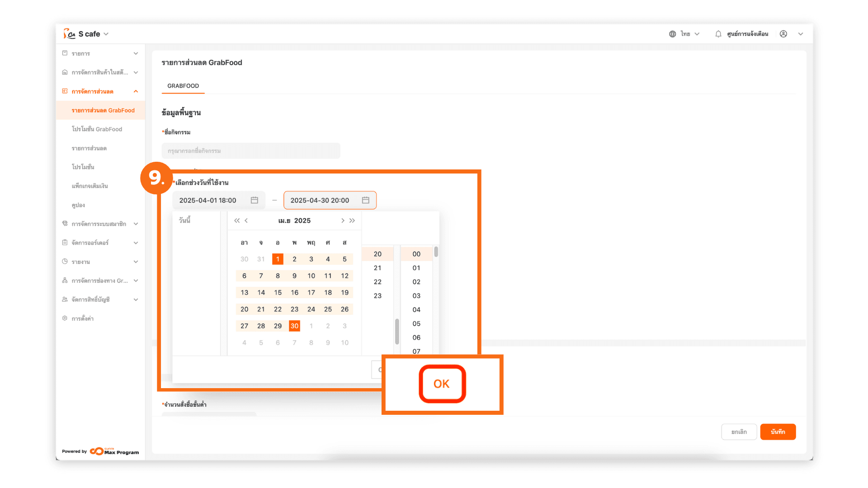Go to previous month arrow
The image size is (868, 488).
click(246, 221)
